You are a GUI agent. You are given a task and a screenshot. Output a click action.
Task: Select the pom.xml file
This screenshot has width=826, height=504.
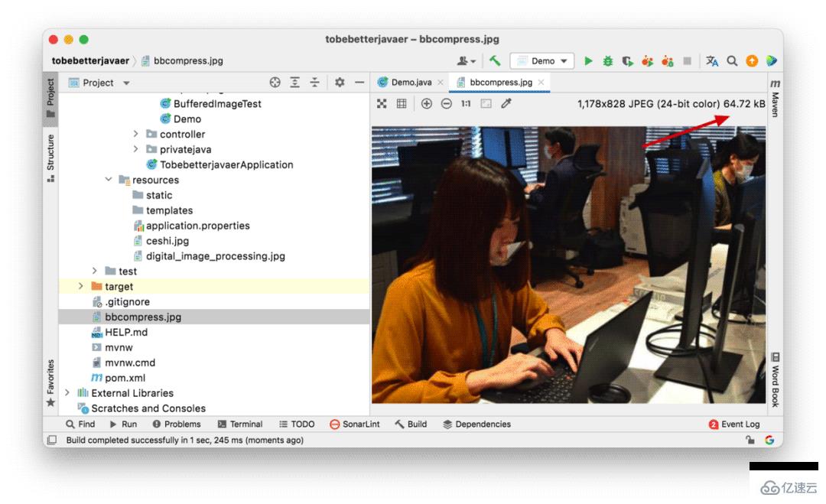coord(125,378)
